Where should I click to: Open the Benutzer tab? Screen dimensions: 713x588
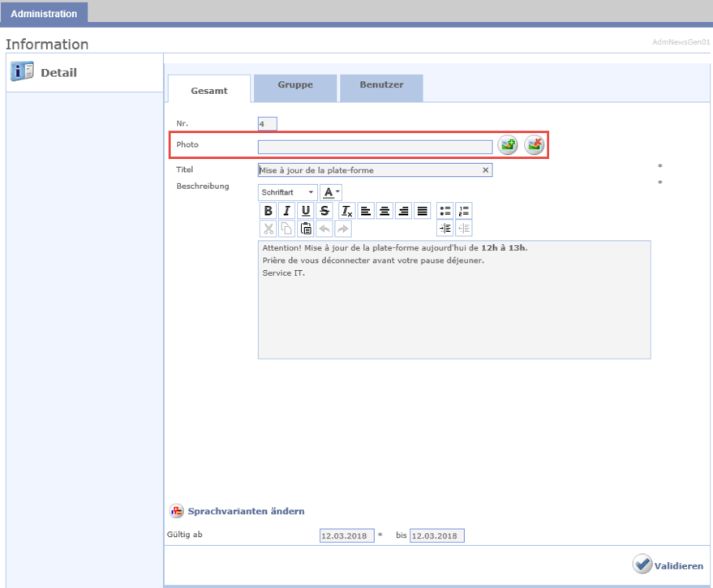pyautogui.click(x=381, y=85)
